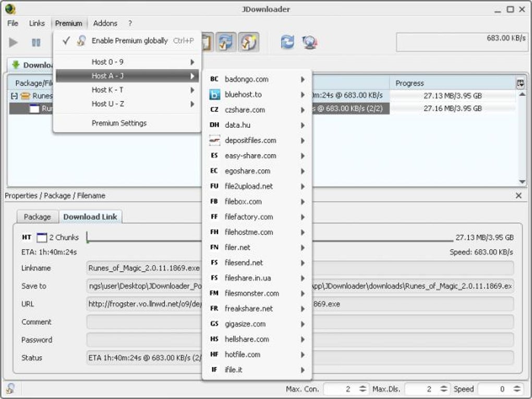Click the FU icon beside file2upload.net
532x399 pixels.
coord(214,186)
